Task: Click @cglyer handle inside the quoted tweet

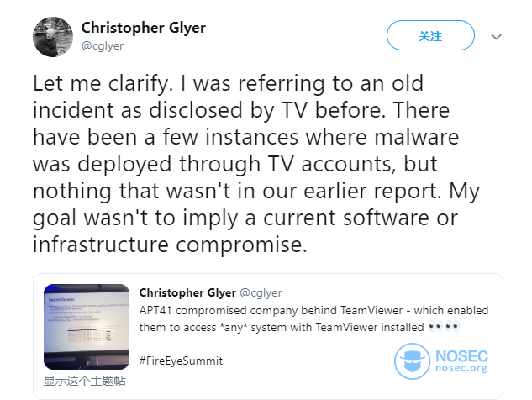Action: tap(261, 292)
